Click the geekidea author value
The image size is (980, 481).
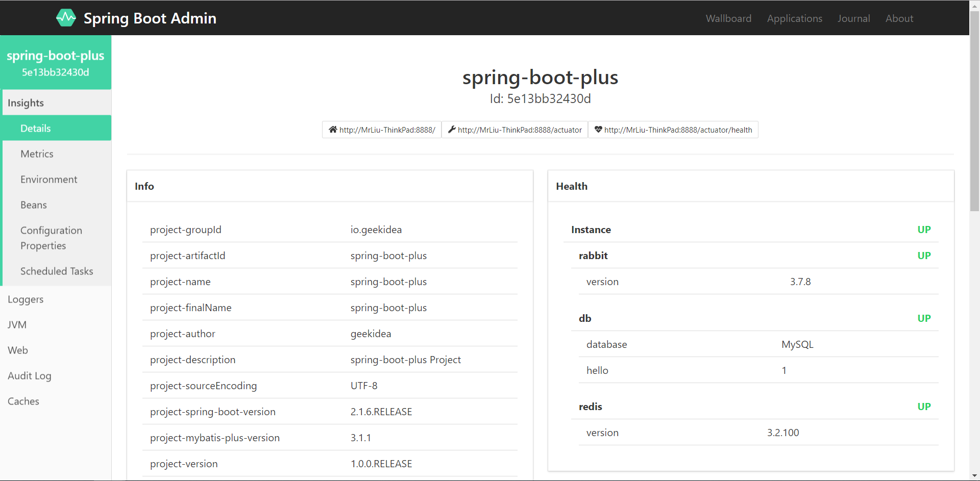pos(371,334)
